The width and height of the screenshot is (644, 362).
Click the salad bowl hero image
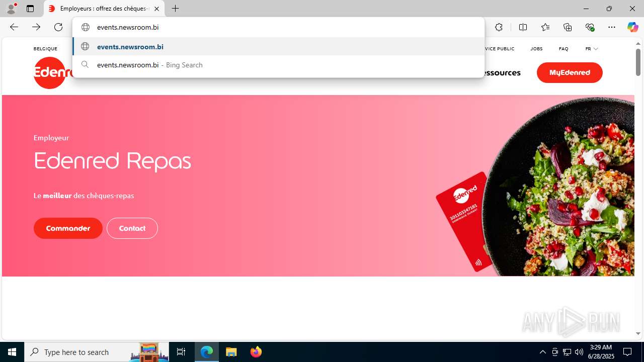[x=558, y=186]
